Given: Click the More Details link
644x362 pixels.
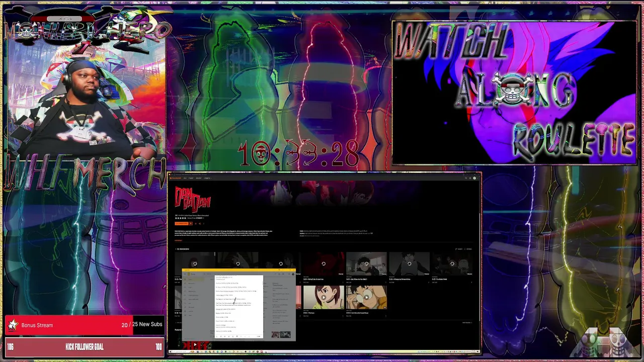Looking at the screenshot, I should 178,240.
